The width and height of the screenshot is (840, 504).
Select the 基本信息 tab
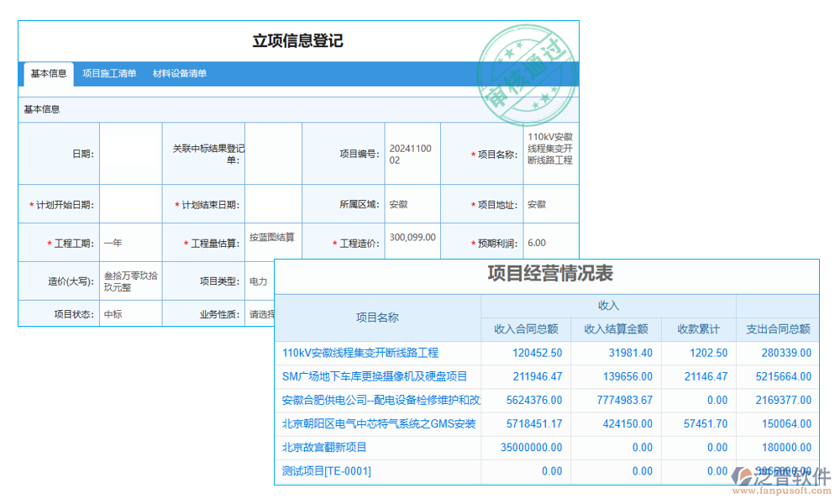coord(47,74)
